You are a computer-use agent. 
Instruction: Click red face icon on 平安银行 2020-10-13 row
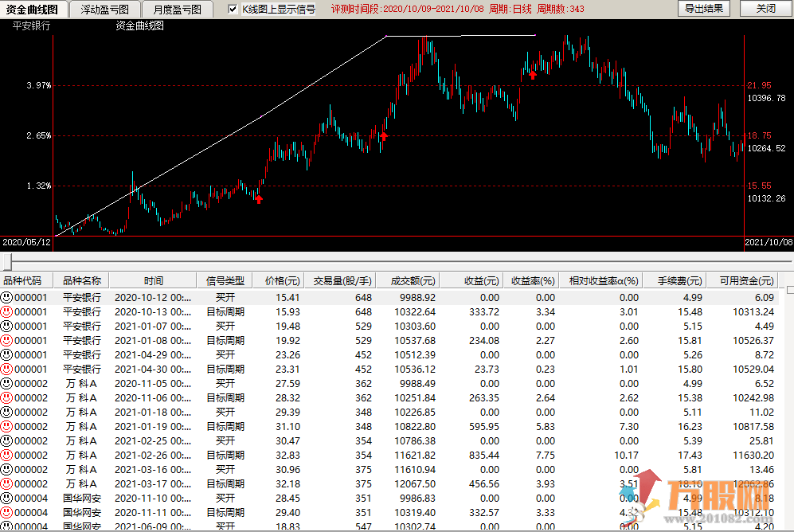coord(6,312)
